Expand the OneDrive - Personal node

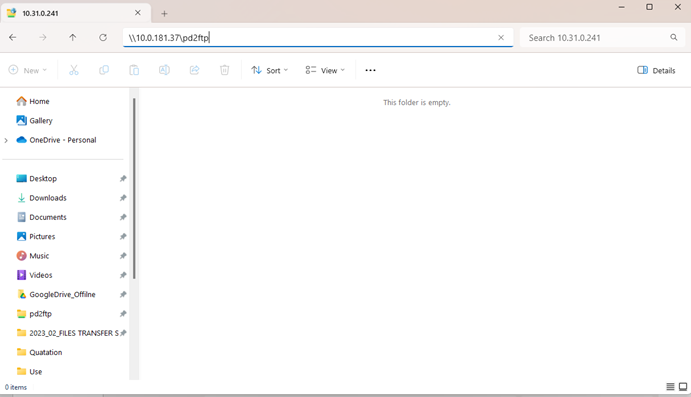pyautogui.click(x=6, y=140)
